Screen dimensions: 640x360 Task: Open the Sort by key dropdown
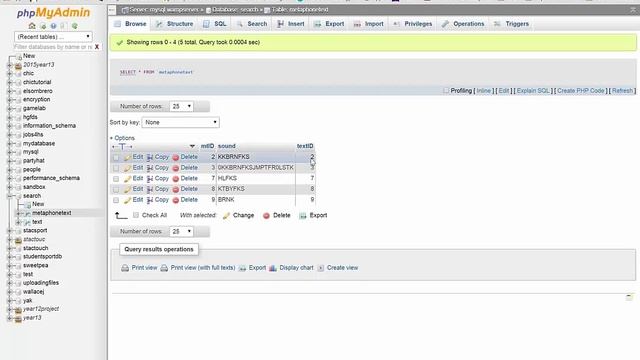[180, 122]
